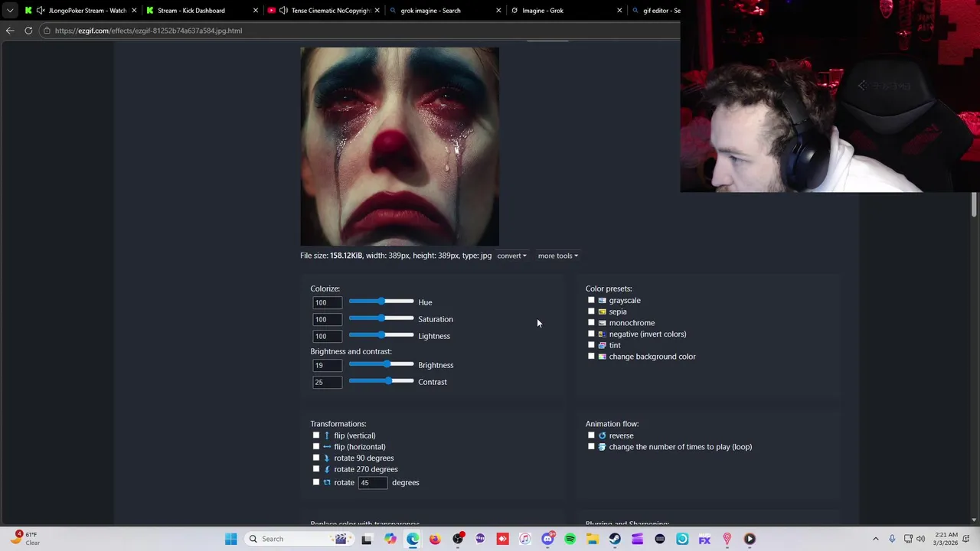This screenshot has height=551, width=980.
Task: Enable the grayscale preset checkbox
Action: point(591,300)
